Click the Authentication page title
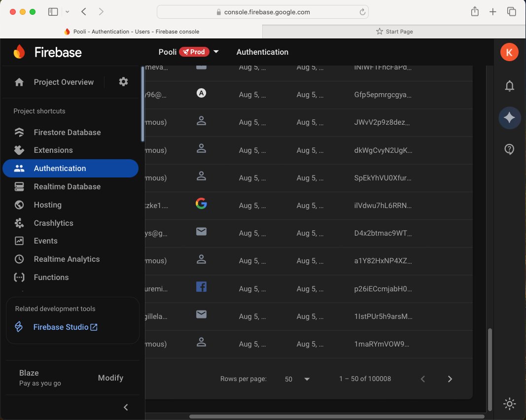This screenshot has width=526, height=420. (262, 52)
